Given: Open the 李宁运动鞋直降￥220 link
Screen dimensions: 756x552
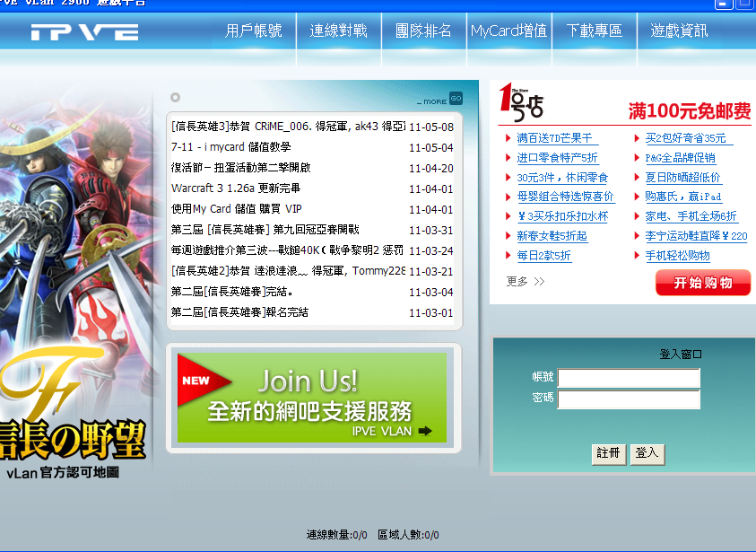Looking at the screenshot, I should 696,236.
